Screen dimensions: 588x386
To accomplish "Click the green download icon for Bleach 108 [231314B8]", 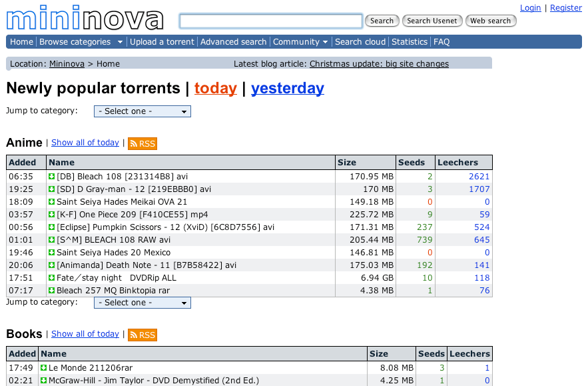I will pyautogui.click(x=52, y=177).
